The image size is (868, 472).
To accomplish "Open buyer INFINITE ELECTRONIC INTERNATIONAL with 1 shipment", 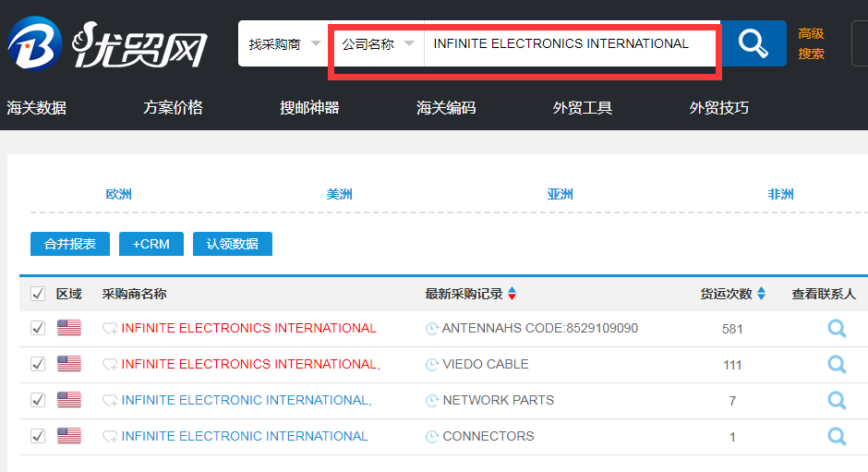I will pyautogui.click(x=245, y=436).
